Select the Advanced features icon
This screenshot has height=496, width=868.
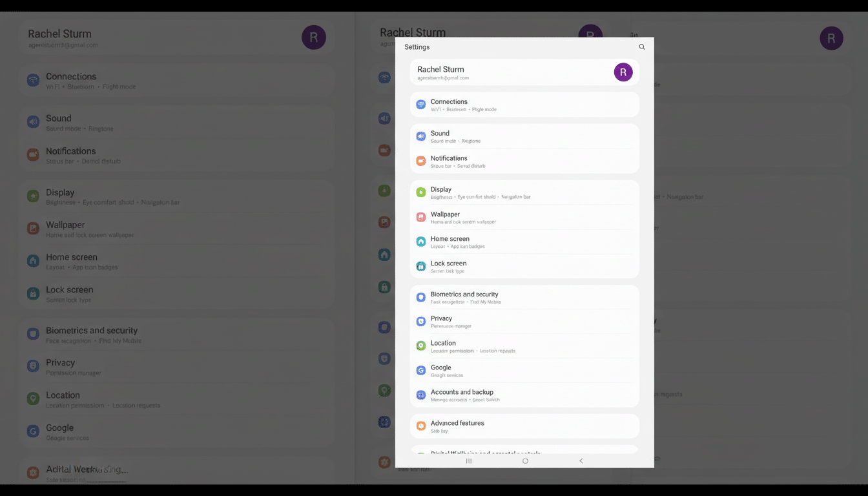coord(420,426)
